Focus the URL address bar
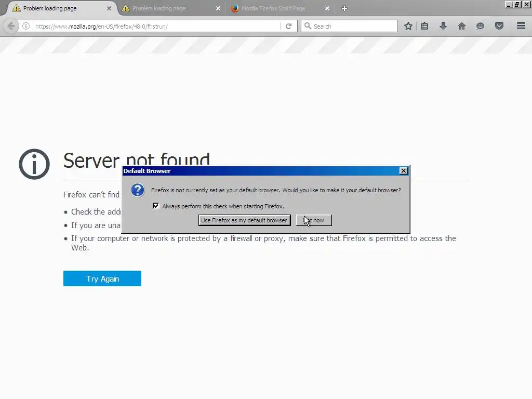532x399 pixels. 156,26
